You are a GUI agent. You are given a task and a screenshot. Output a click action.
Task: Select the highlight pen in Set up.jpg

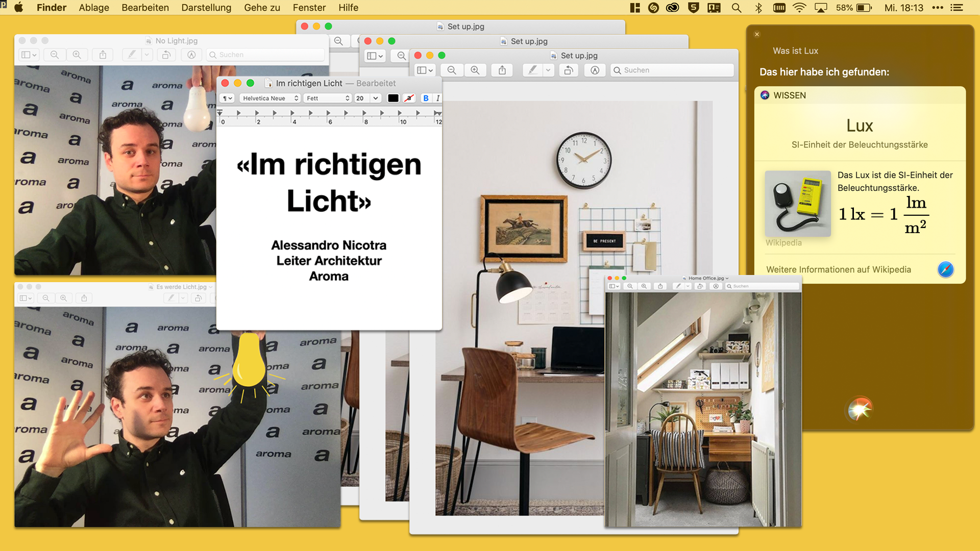click(x=533, y=70)
